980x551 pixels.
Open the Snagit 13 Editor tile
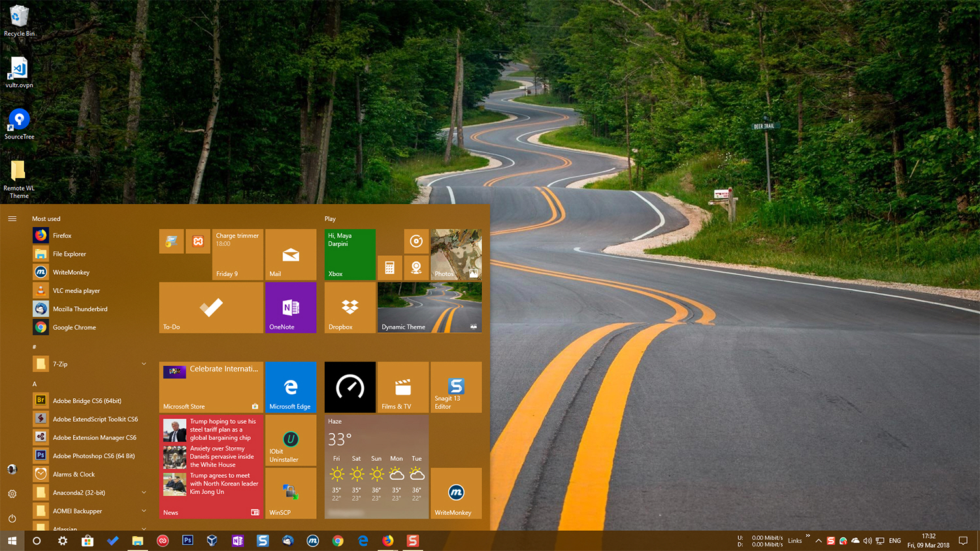point(455,386)
